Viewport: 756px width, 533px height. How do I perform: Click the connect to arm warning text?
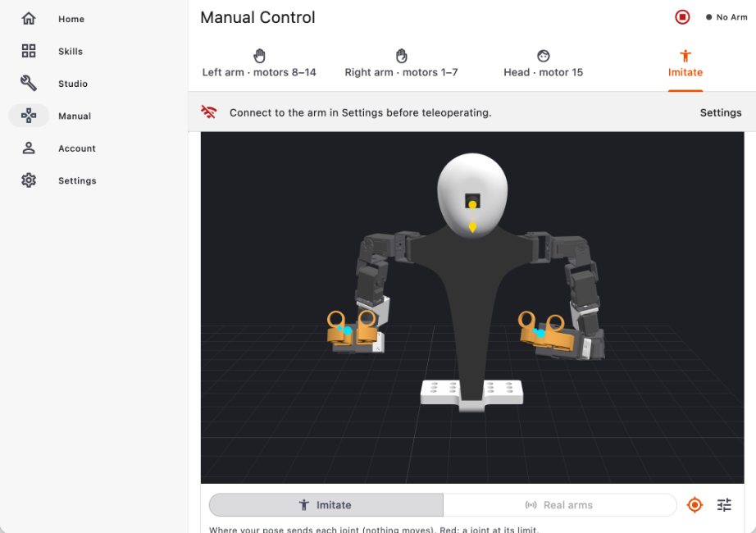click(360, 113)
